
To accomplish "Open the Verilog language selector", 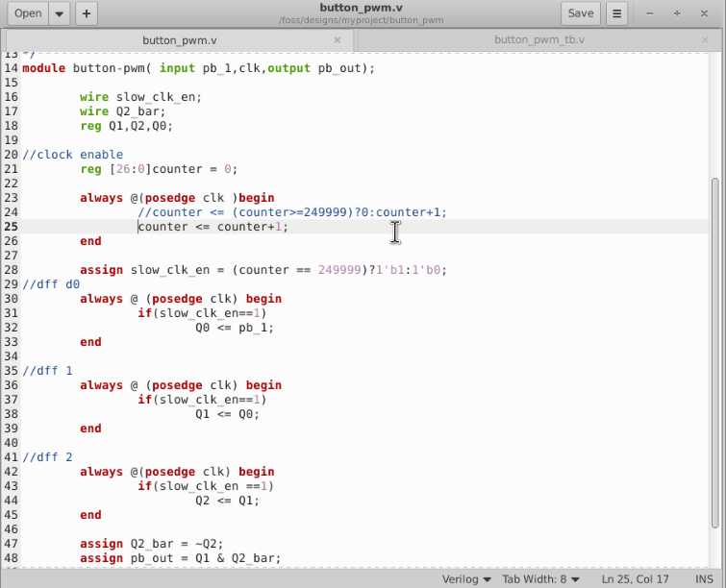I will coord(466,579).
